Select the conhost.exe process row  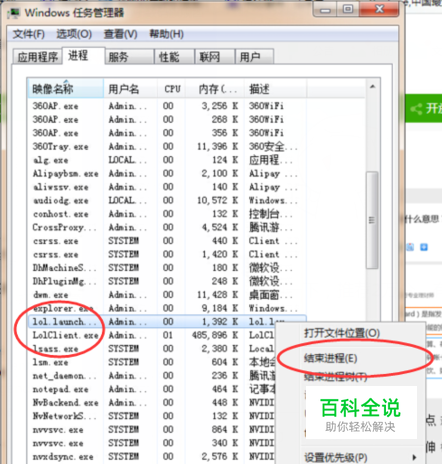click(x=167, y=214)
